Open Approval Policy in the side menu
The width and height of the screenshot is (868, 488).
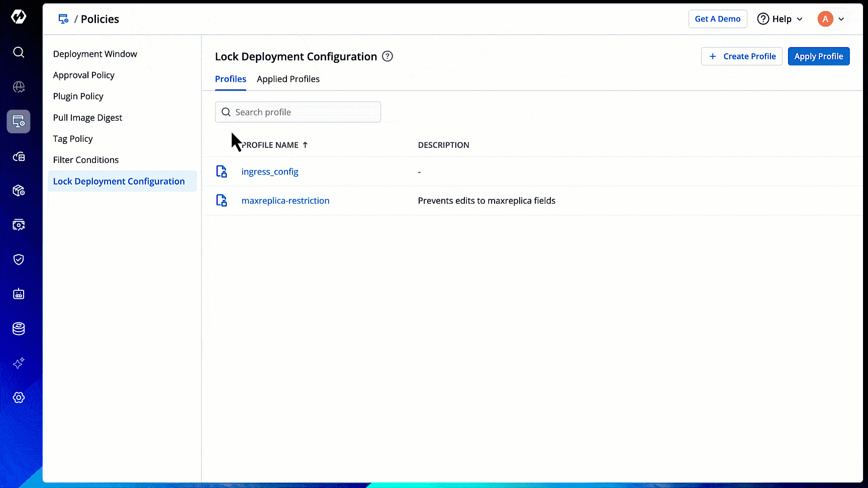pos(84,75)
